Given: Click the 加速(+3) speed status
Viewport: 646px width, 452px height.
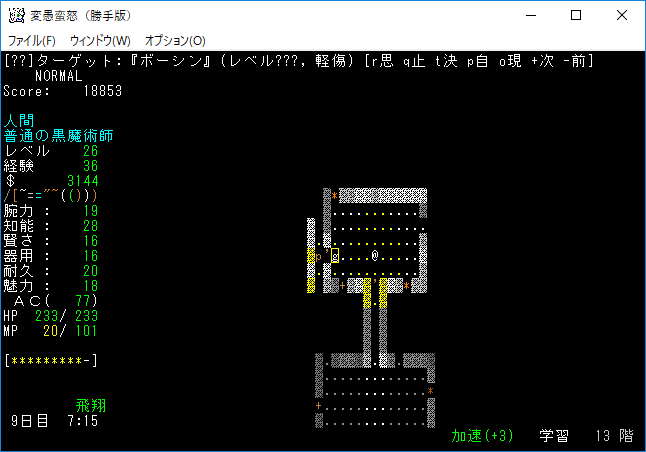Looking at the screenshot, I should coord(482,436).
